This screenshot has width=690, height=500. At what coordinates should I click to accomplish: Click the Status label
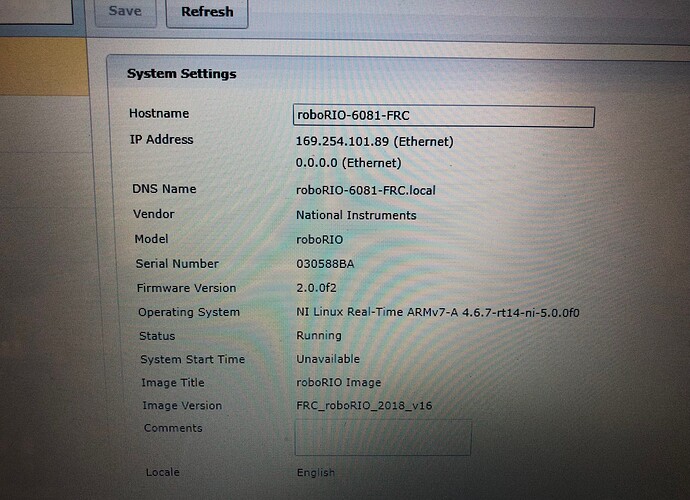[157, 336]
